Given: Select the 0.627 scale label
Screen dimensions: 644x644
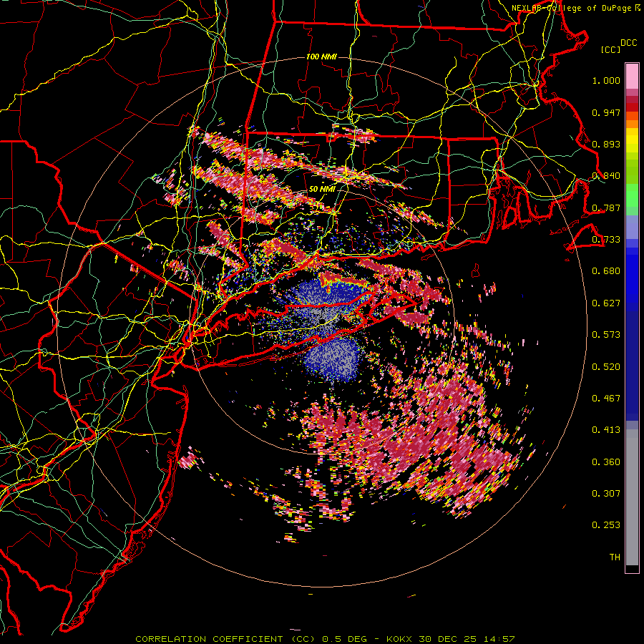Looking at the screenshot, I should point(606,303).
